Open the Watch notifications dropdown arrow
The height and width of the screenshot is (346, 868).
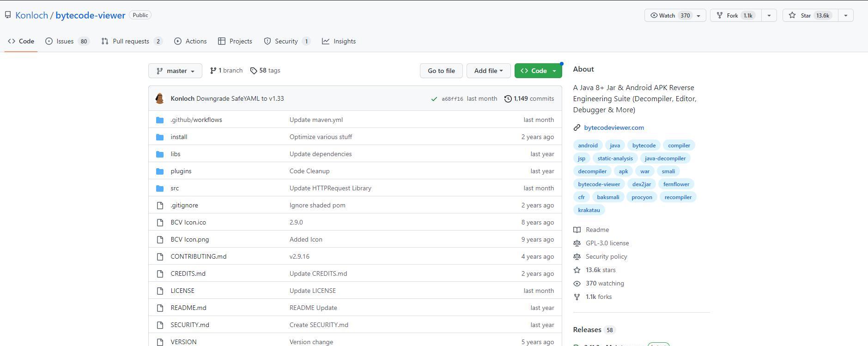(x=698, y=16)
